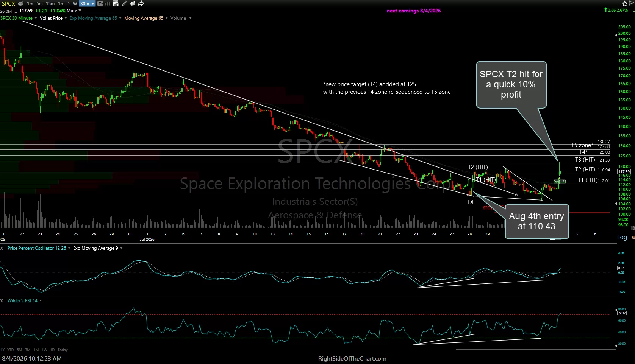The image size is (635, 364).
Task: Click the 8/4/2026 10:12:23 AM timestamp
Action: coord(32,359)
